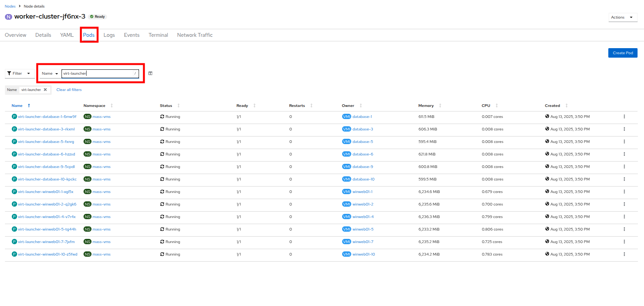
Task: Toggle Name column sort direction
Action: pyautogui.click(x=21, y=106)
